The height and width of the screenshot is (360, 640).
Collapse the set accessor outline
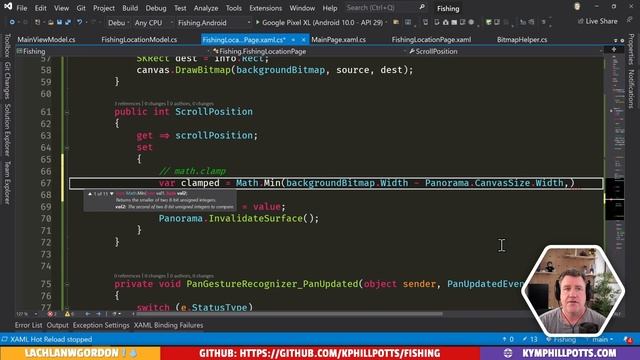click(67, 147)
